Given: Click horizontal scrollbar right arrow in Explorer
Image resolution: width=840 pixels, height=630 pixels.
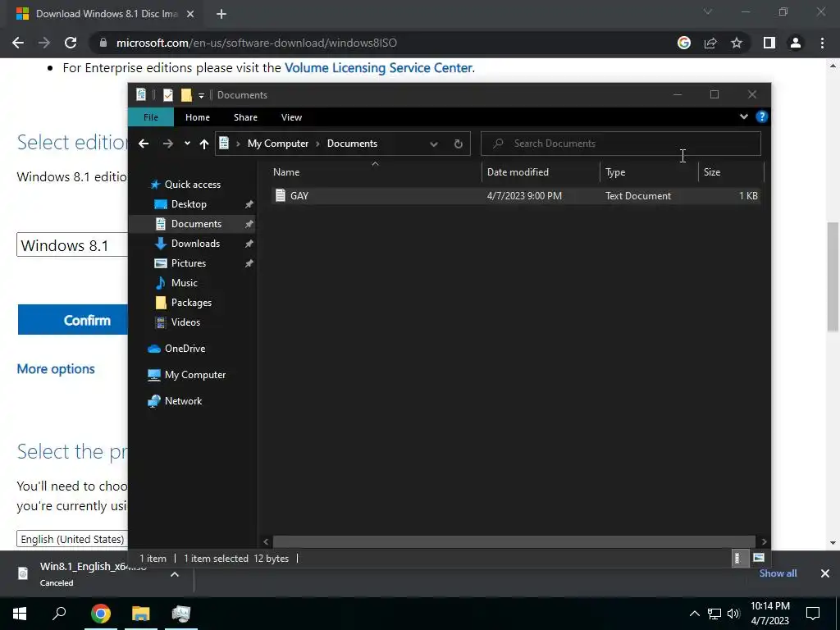Looking at the screenshot, I should point(764,541).
